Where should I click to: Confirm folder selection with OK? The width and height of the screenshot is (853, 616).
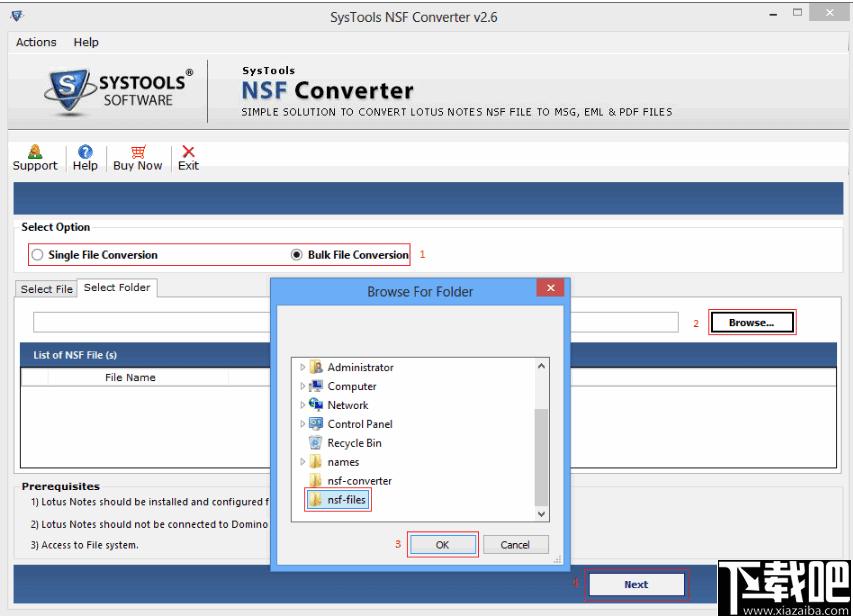(442, 545)
